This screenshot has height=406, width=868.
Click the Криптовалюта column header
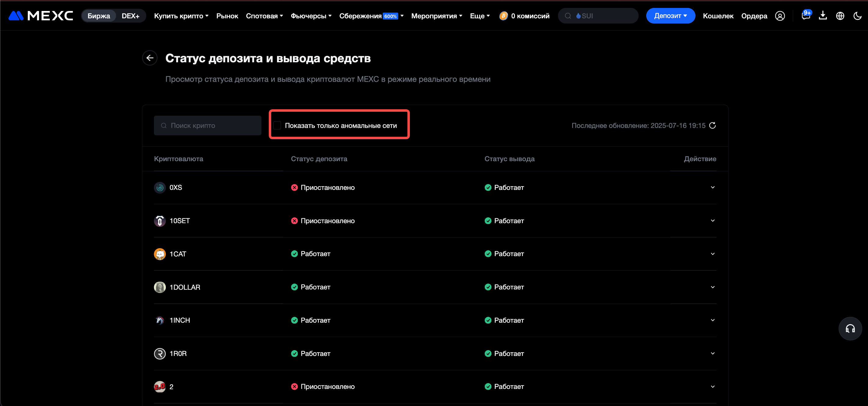tap(178, 159)
